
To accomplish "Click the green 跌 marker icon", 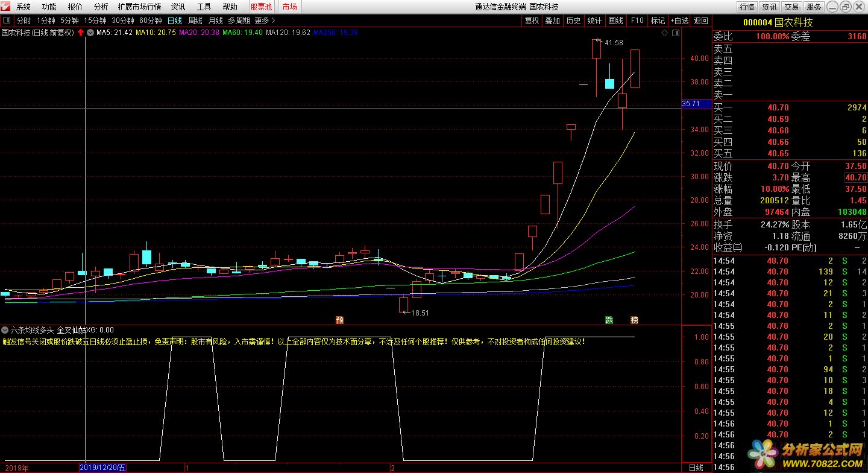I will pos(609,320).
